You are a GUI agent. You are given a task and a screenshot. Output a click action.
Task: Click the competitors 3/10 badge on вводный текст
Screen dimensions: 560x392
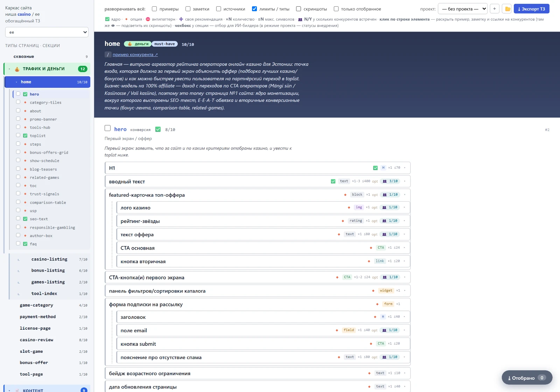click(x=390, y=181)
